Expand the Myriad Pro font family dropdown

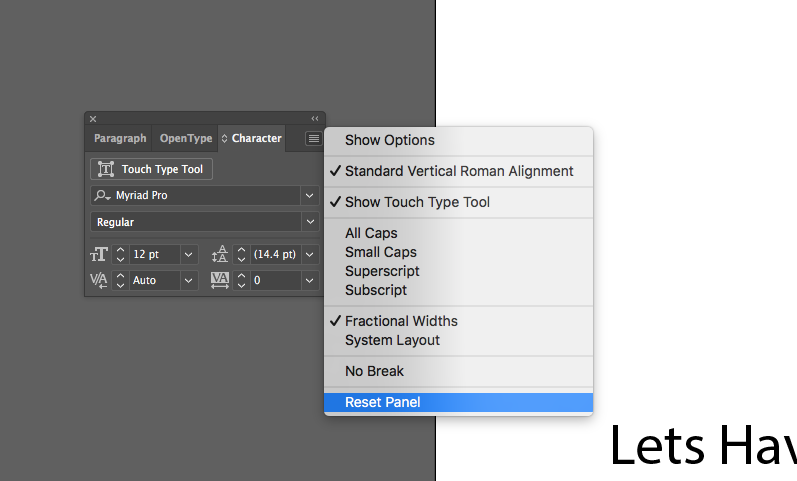point(310,195)
